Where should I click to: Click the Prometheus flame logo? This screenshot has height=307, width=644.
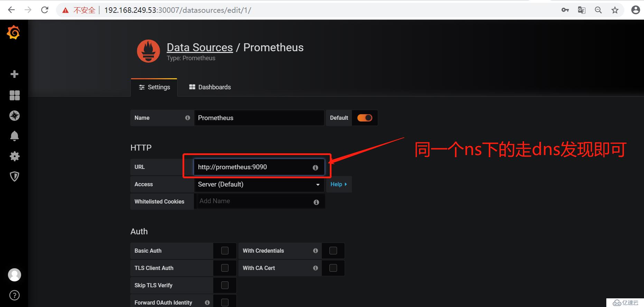click(x=148, y=51)
